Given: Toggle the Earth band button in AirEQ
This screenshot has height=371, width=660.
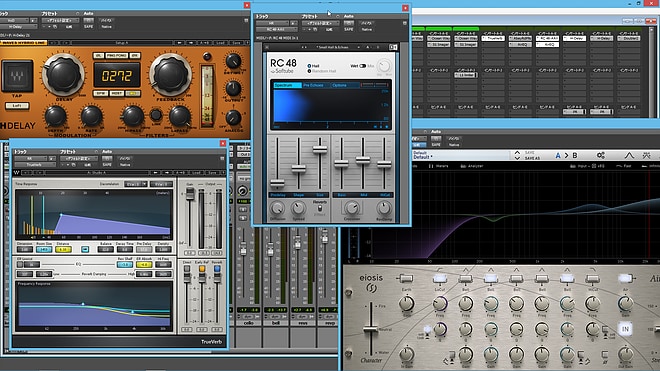Looking at the screenshot, I should coord(406,278).
